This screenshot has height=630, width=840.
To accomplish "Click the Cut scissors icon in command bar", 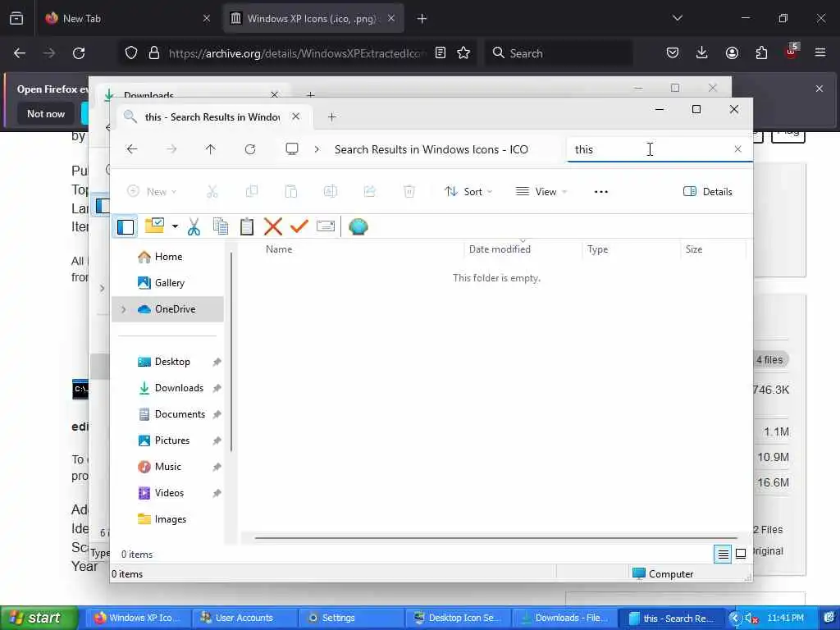I will 212,191.
